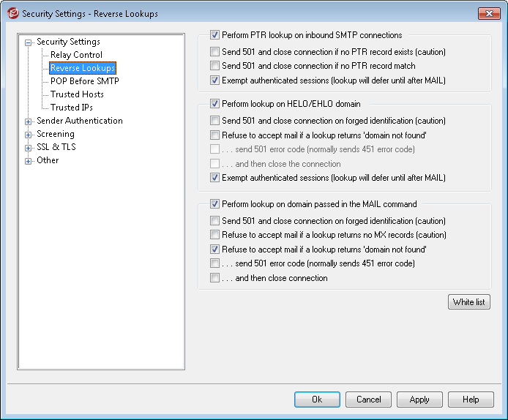This screenshot has width=508, height=420.
Task: Select Relay Control in the tree
Action: [x=76, y=55]
